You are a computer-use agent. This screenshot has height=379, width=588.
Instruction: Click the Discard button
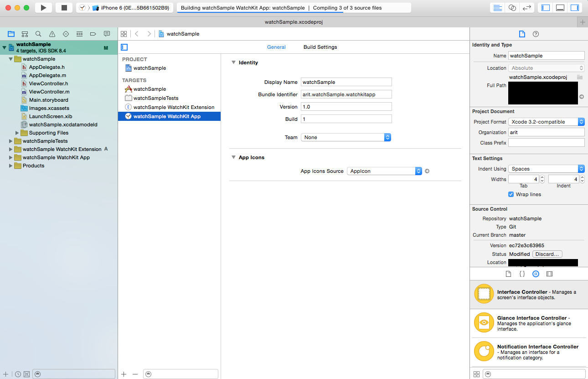pos(547,254)
